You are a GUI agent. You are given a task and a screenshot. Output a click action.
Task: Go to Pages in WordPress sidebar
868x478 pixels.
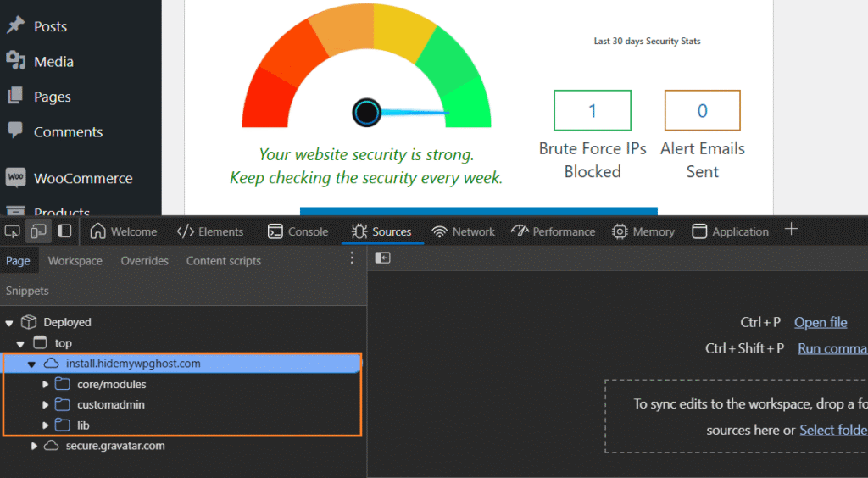click(52, 97)
